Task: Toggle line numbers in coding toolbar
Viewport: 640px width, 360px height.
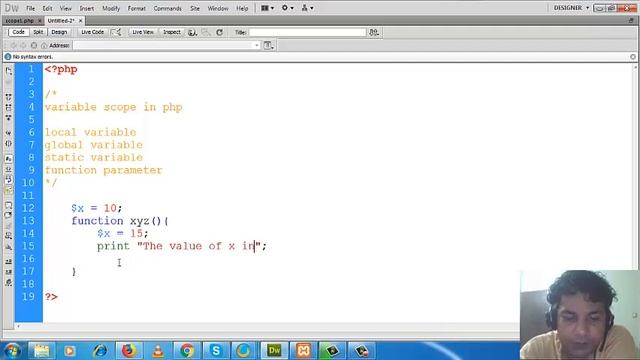Action: coord(9,159)
